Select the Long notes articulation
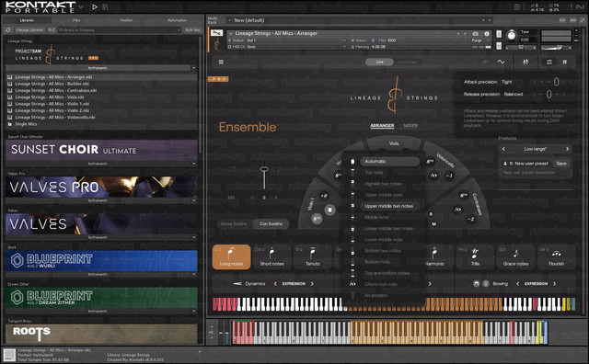 click(231, 257)
